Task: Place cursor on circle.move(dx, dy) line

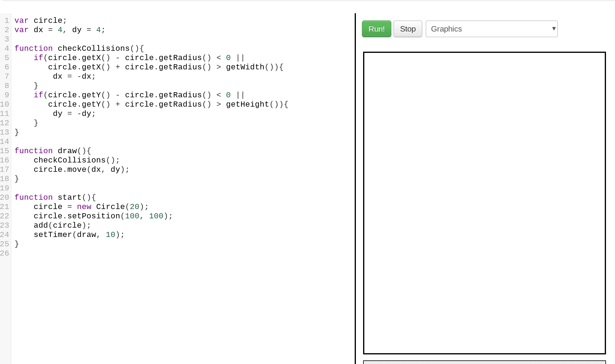Action: [81, 169]
